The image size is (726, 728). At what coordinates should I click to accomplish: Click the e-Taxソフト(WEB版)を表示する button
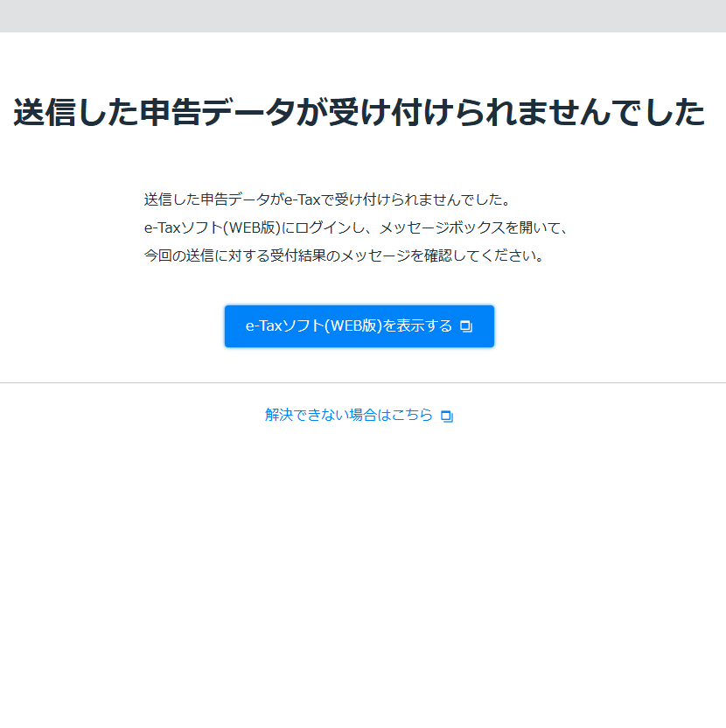point(359,326)
